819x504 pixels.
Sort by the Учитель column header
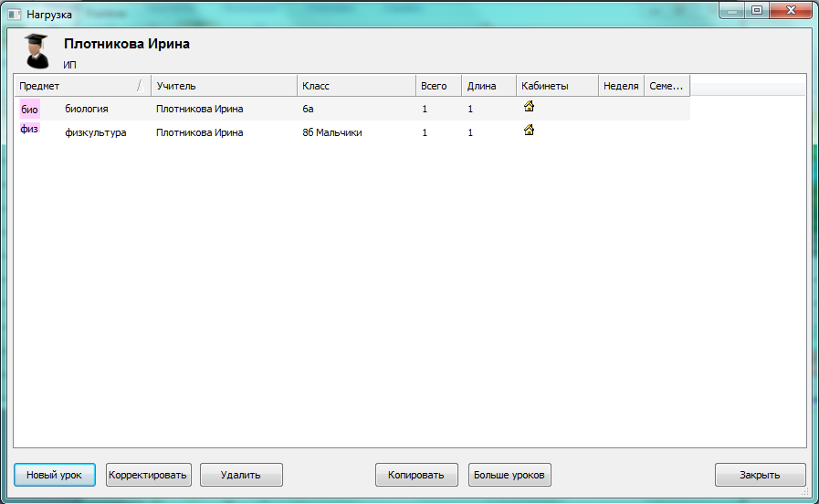tap(223, 86)
